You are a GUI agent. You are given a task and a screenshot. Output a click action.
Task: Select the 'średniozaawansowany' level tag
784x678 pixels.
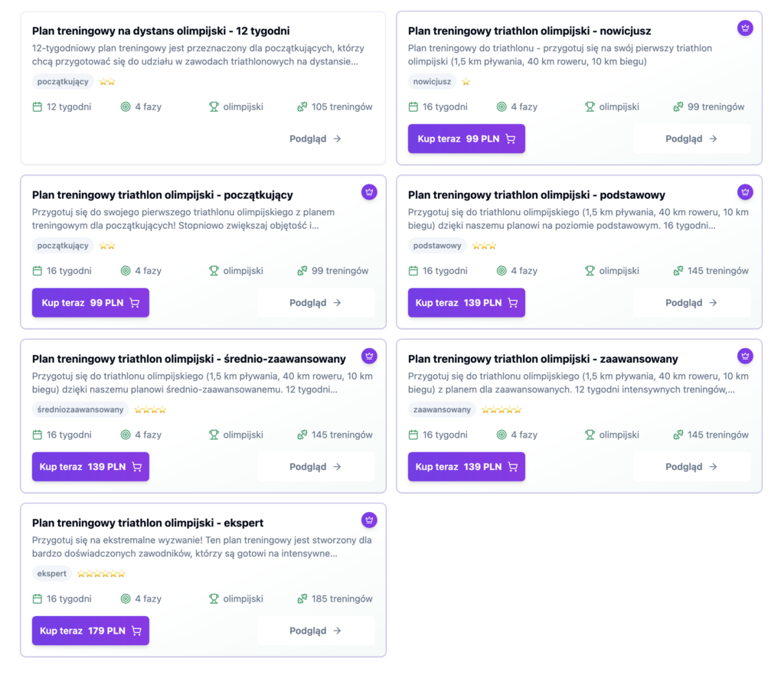80,410
